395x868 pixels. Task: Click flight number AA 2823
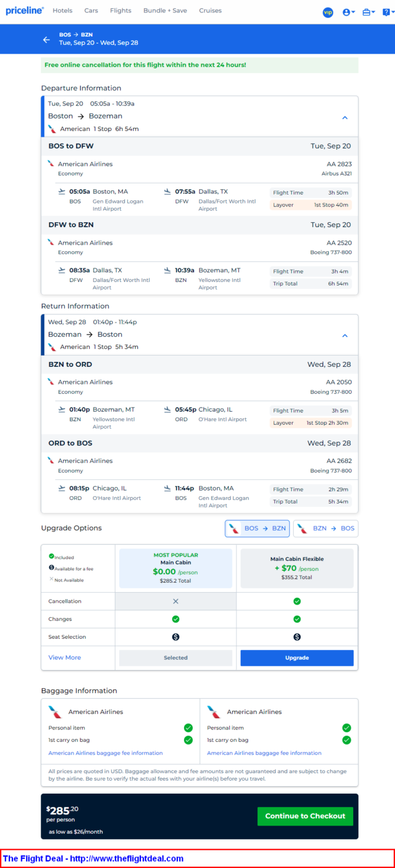(340, 164)
